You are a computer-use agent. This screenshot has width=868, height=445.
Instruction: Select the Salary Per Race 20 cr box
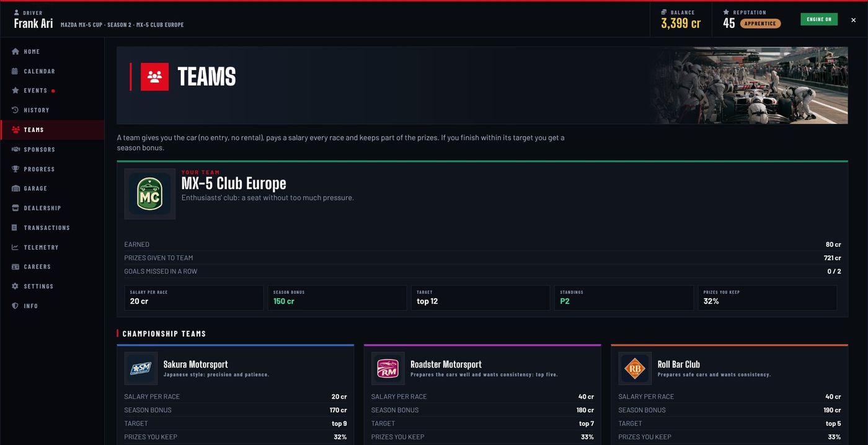coord(194,297)
